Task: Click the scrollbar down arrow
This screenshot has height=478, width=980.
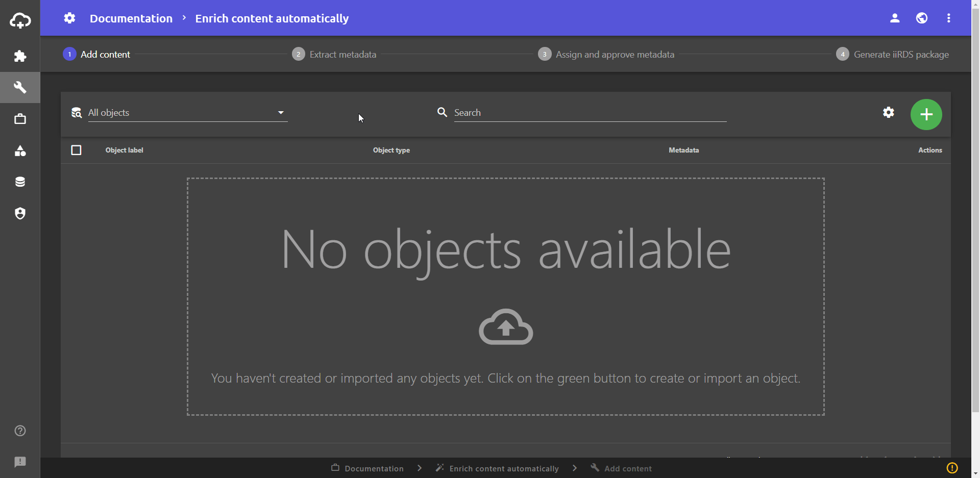Action: pyautogui.click(x=975, y=473)
